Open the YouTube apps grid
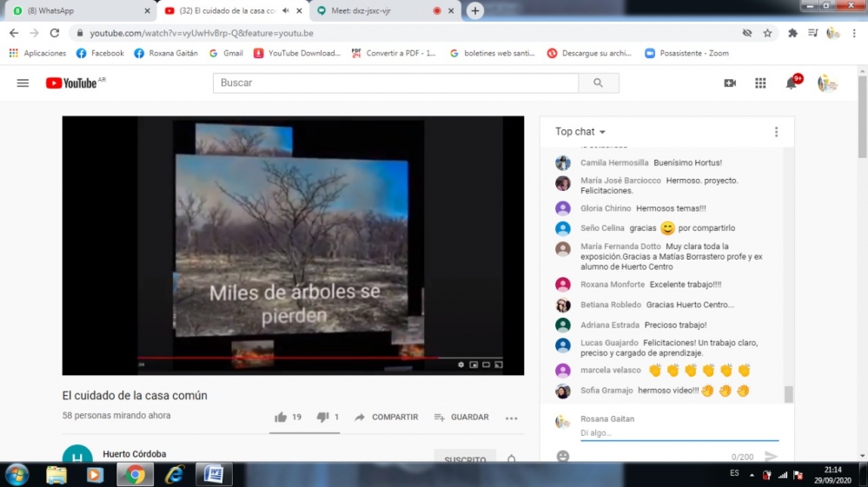The width and height of the screenshot is (868, 487). point(760,83)
